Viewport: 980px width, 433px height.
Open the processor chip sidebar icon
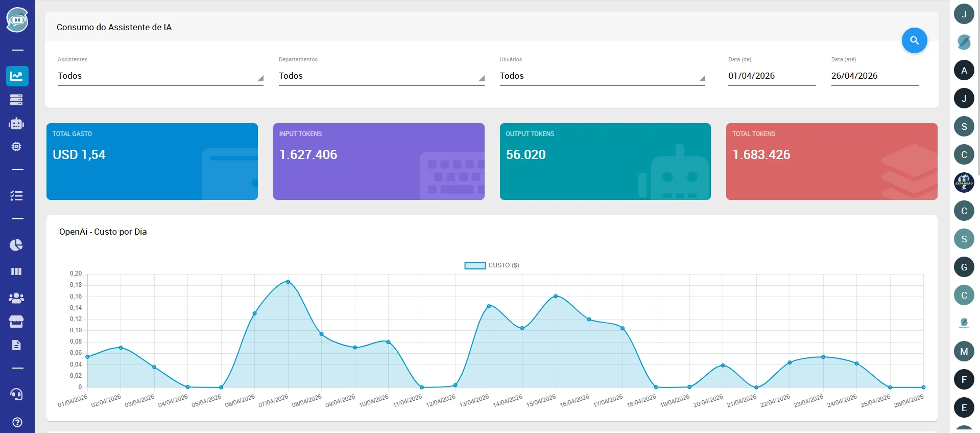[x=17, y=147]
